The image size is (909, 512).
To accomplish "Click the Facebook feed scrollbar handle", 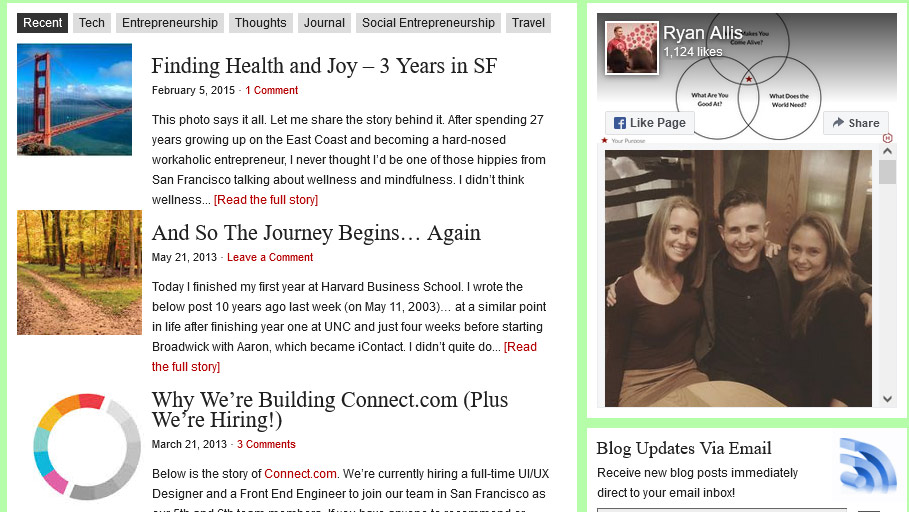I will pos(887,172).
